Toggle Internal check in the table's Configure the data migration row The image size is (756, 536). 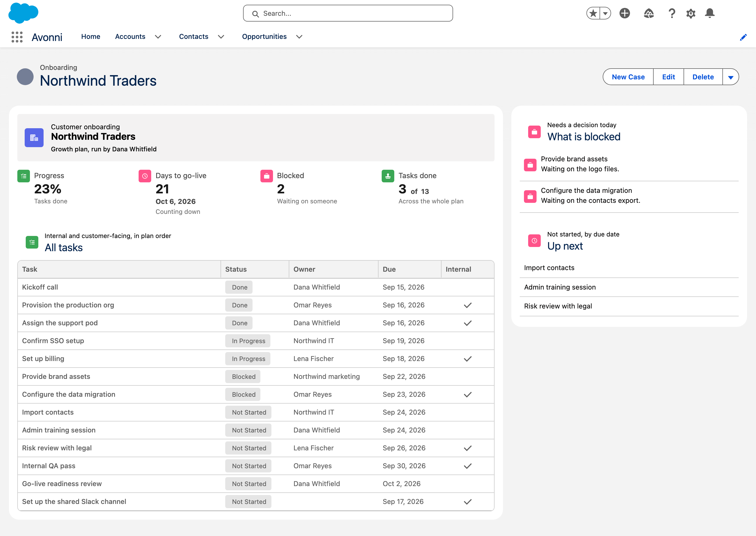coord(468,394)
